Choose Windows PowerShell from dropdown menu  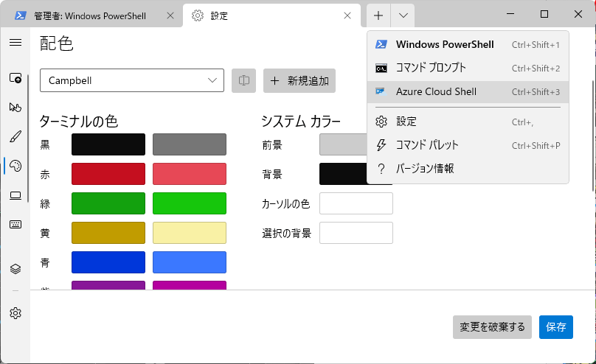point(468,45)
